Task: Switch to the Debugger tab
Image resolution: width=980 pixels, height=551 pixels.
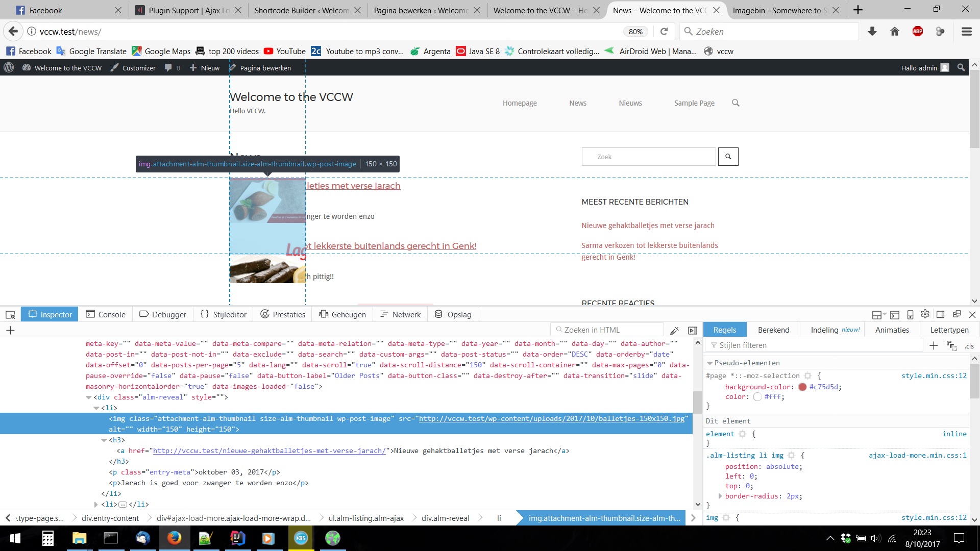Action: tap(163, 315)
